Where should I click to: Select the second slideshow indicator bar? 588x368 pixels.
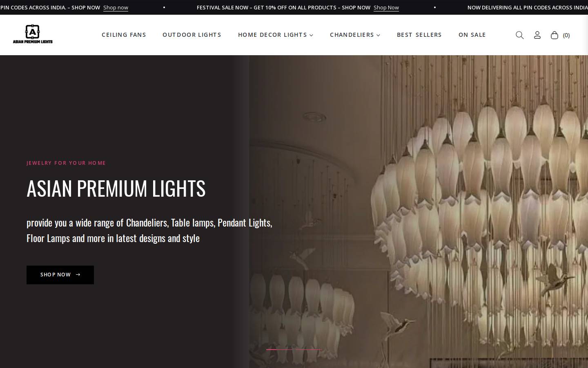[x=309, y=350]
